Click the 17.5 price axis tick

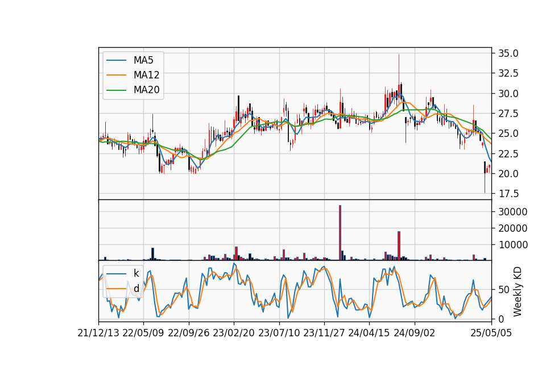(508, 194)
